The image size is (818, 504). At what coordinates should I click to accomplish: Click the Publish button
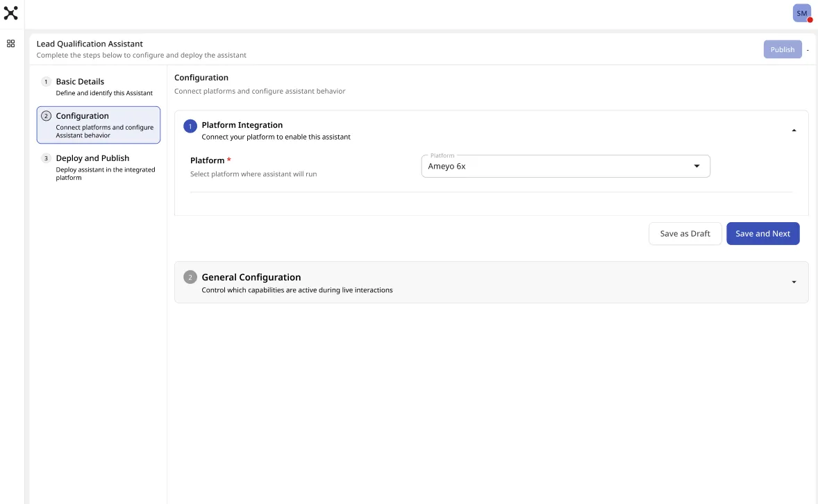(x=783, y=49)
